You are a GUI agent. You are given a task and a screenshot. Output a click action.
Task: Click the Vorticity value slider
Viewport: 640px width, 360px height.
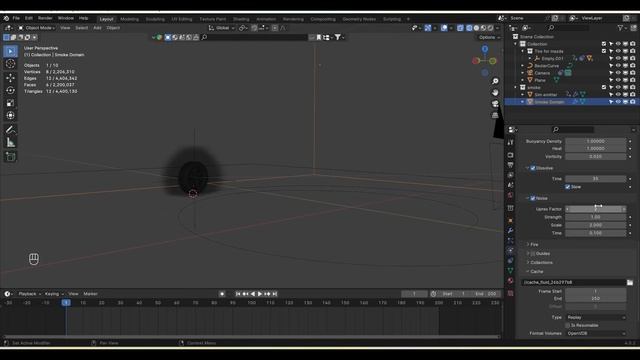pyautogui.click(x=596, y=157)
